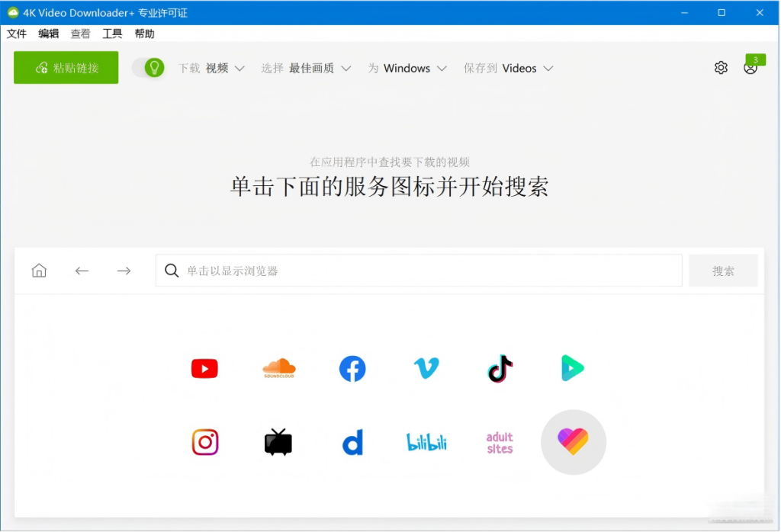Click the Vimeo service icon

click(x=426, y=368)
